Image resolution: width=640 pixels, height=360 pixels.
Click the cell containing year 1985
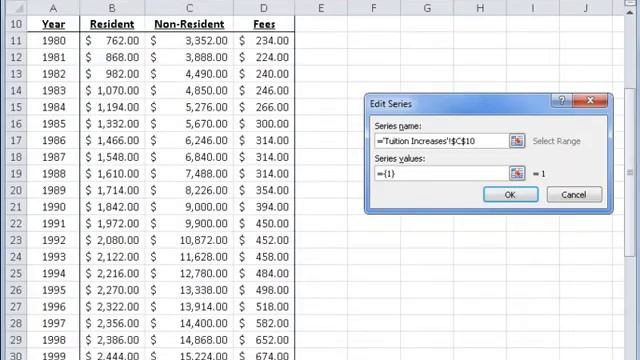(53, 124)
